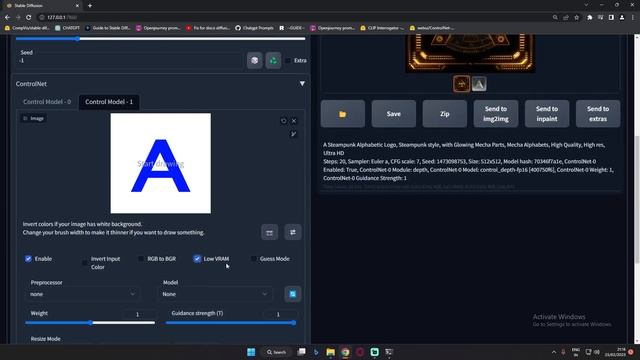Viewport: 640px width, 360px height.
Task: Click the open new canvas icon button
Action: coord(269,232)
